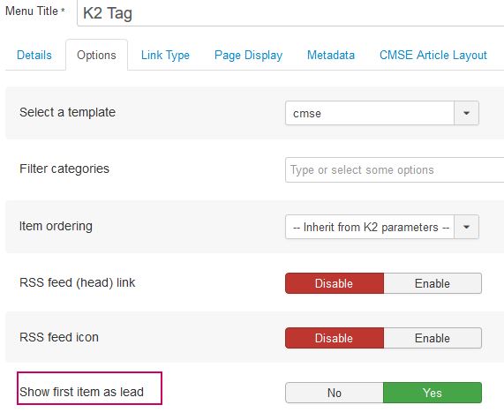Choose No for Show first item as lead
Viewport: 504px width, 420px height.
(335, 393)
